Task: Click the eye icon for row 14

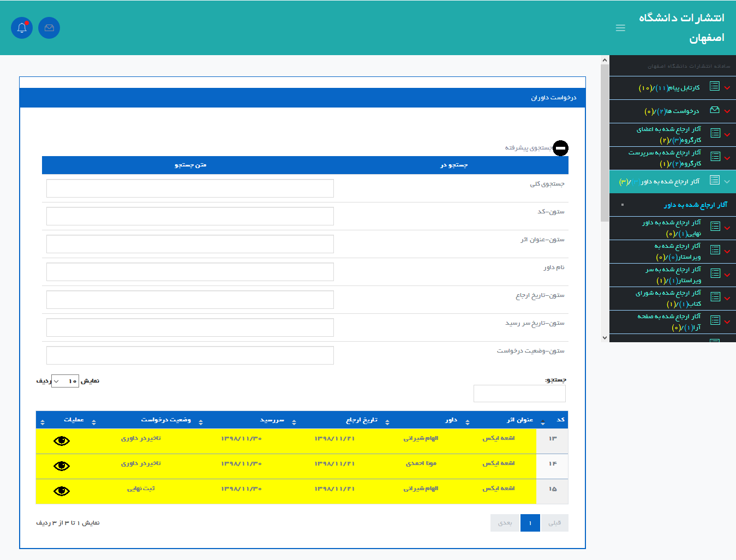Action: coord(62,466)
